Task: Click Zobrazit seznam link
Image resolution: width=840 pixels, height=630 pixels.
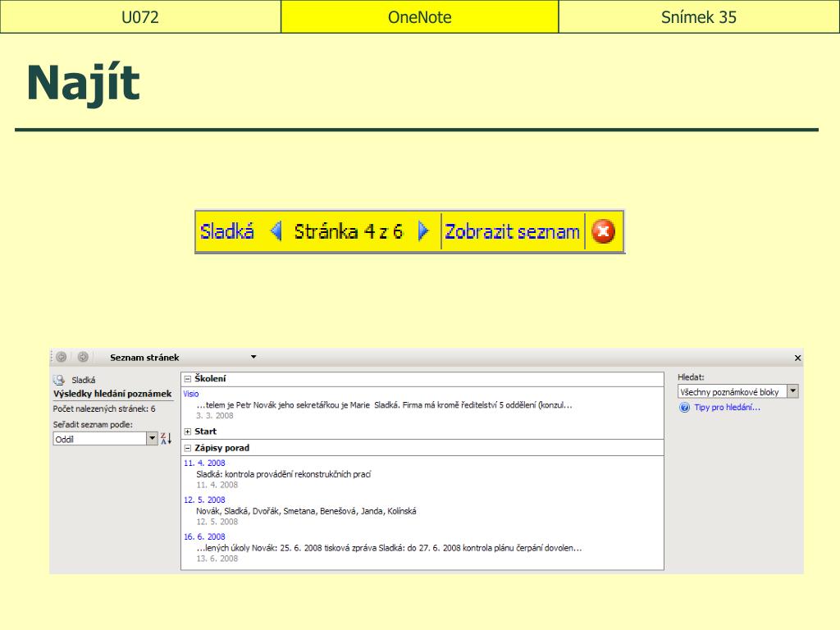Action: 512,231
